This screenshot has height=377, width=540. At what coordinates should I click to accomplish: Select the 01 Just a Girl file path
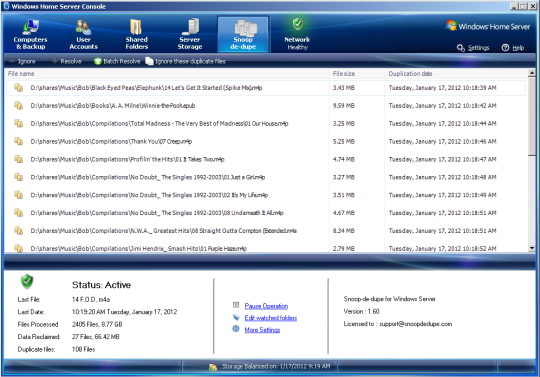(x=148, y=177)
